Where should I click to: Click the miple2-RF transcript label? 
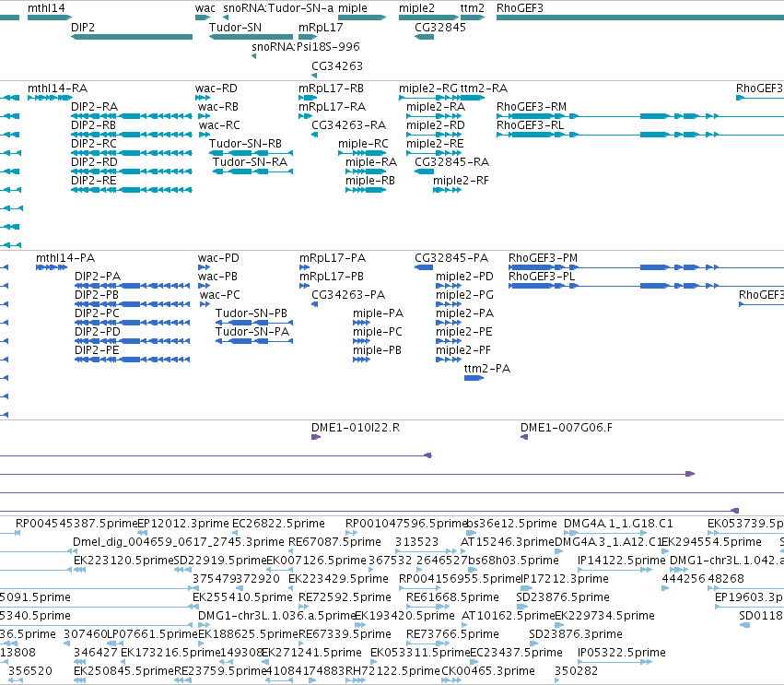pos(461,180)
